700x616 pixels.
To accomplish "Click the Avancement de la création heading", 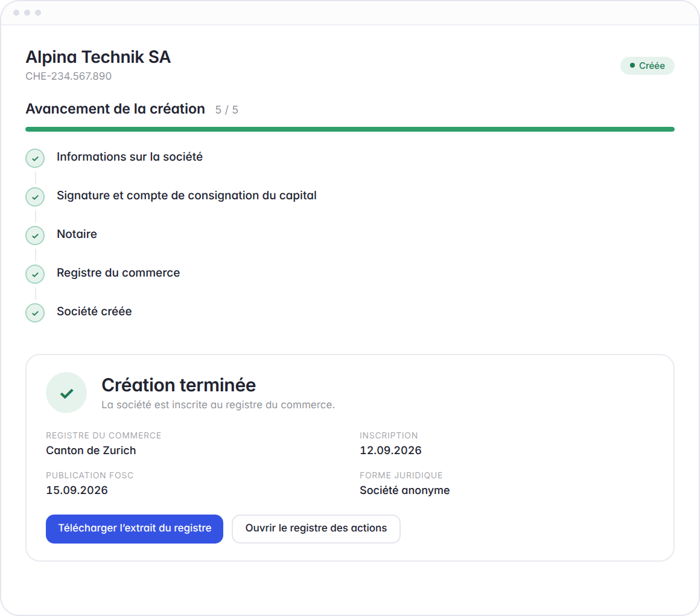I will [x=115, y=109].
